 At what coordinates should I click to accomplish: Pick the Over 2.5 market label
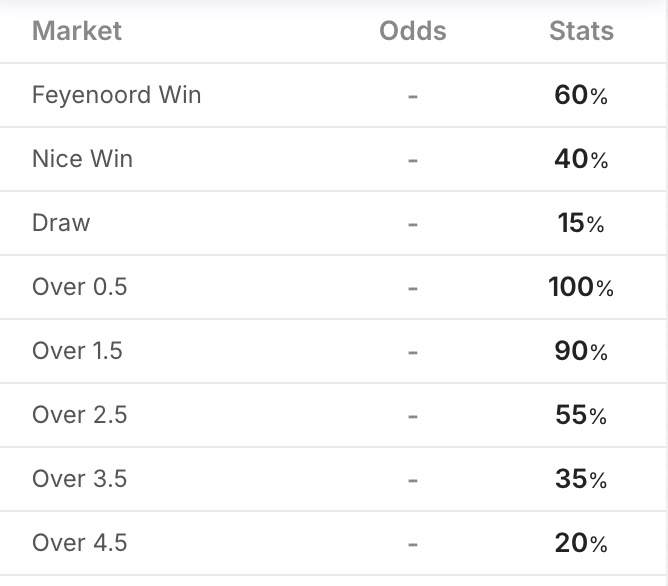point(80,415)
